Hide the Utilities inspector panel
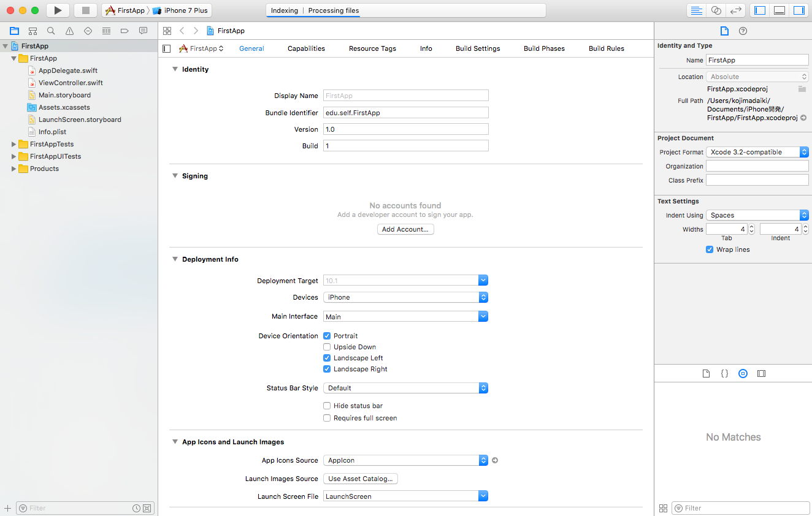Screen dimensions: 812x516 coord(799,10)
